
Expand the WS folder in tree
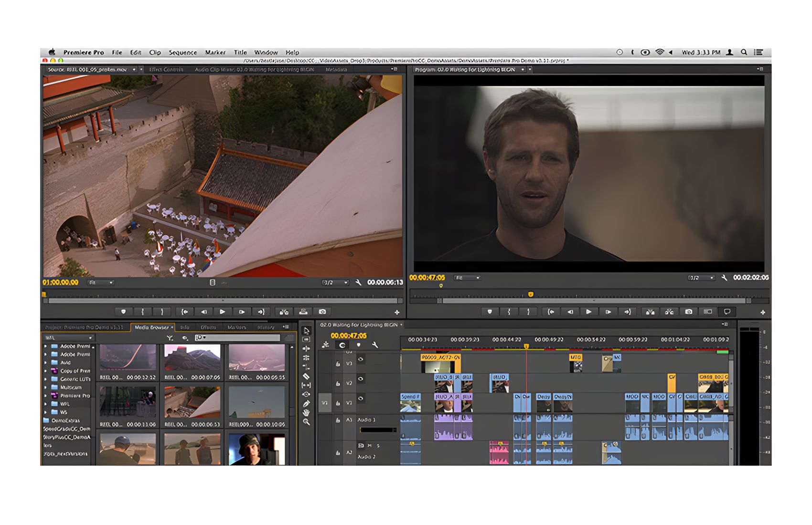(x=45, y=412)
